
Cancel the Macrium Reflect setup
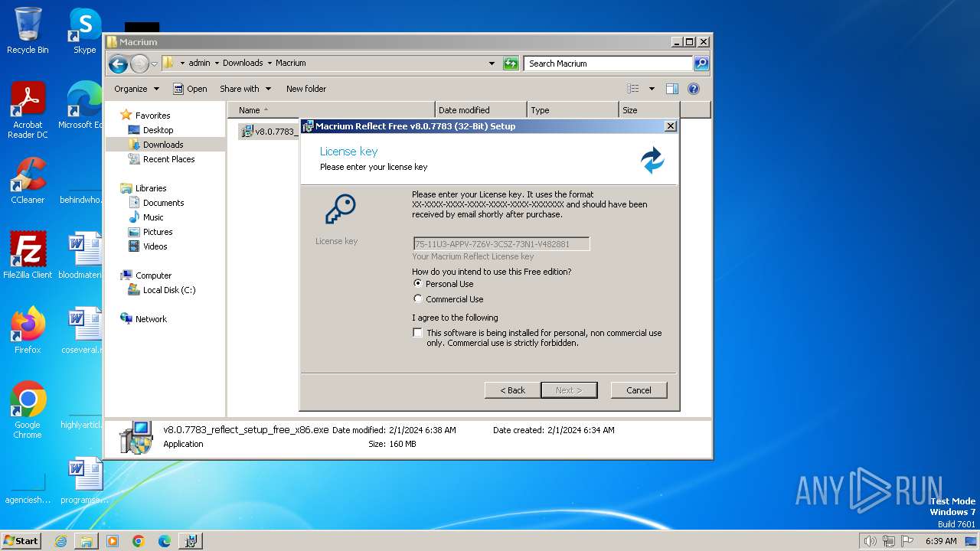(x=639, y=390)
